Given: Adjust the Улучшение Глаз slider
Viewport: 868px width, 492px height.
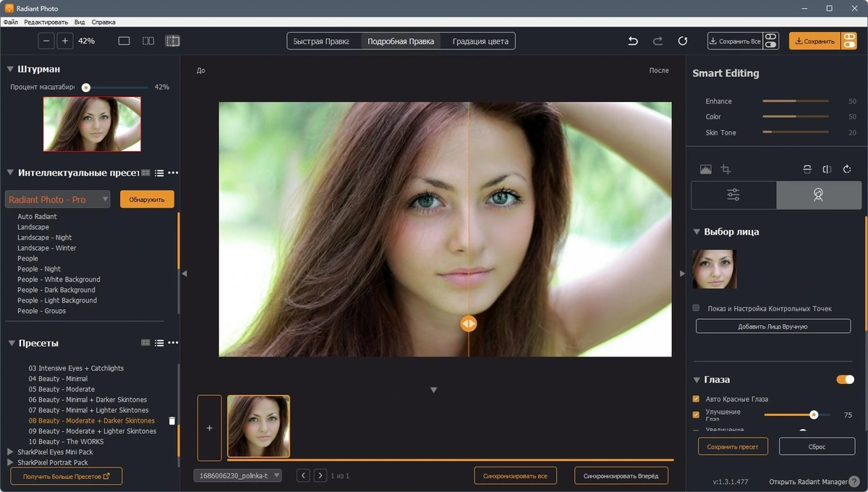Looking at the screenshot, I should click(797, 415).
